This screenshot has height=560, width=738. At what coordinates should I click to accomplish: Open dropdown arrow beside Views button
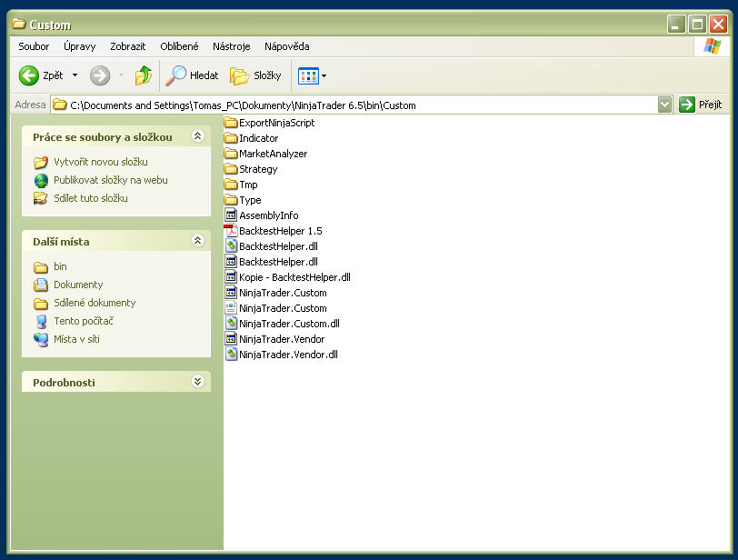pyautogui.click(x=324, y=76)
